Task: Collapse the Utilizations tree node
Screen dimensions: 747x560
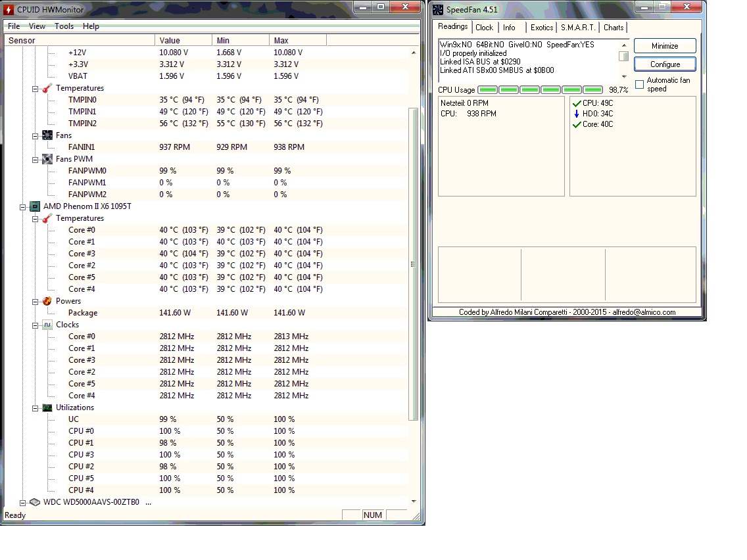Action: click(x=35, y=408)
